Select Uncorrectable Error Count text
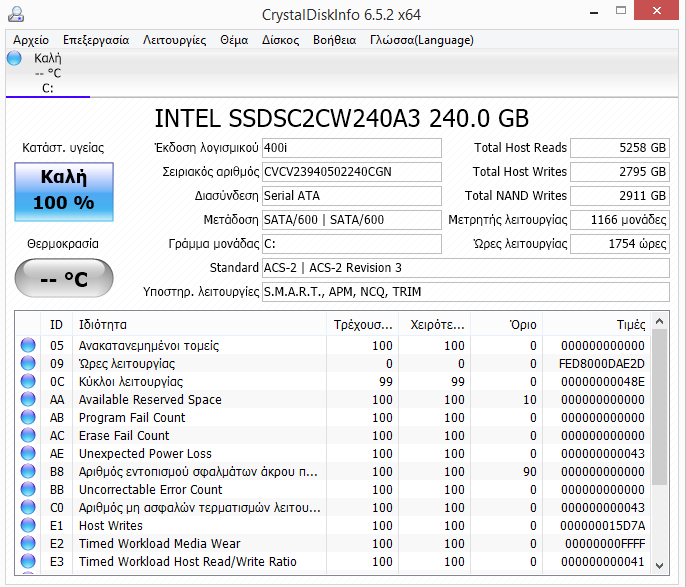 click(150, 489)
